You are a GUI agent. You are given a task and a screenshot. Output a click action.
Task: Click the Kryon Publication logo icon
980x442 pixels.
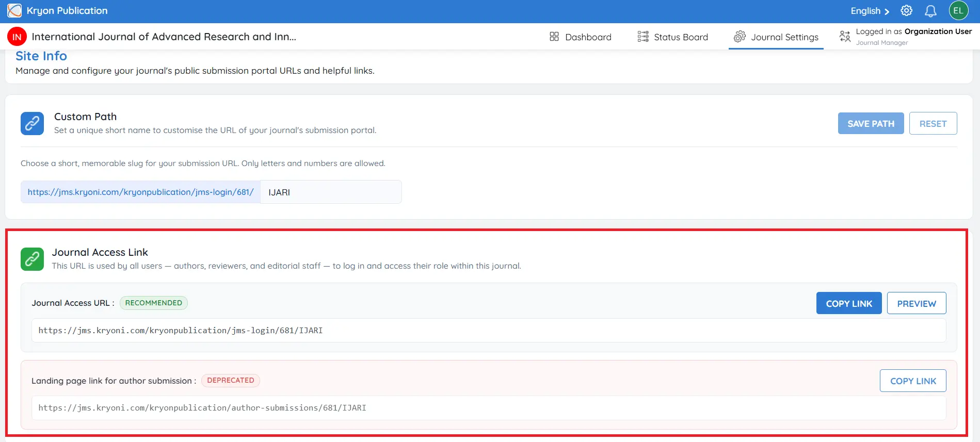14,10
